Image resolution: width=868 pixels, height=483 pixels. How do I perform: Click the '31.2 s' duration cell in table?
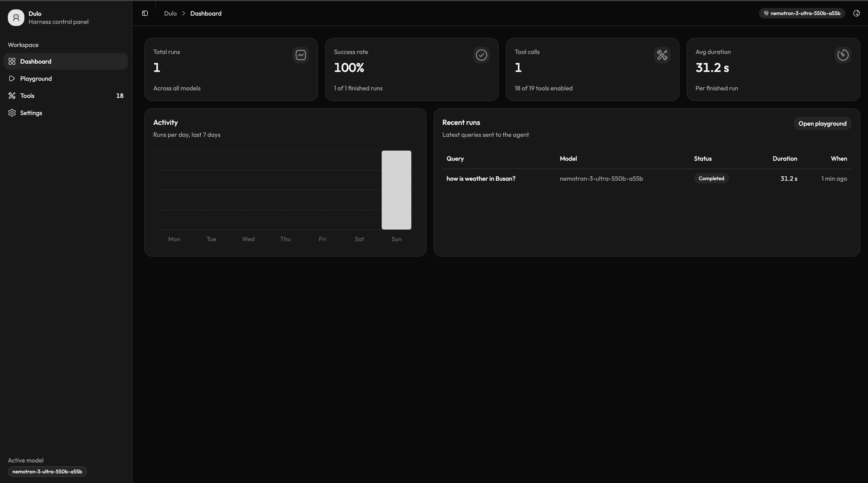[x=789, y=178]
